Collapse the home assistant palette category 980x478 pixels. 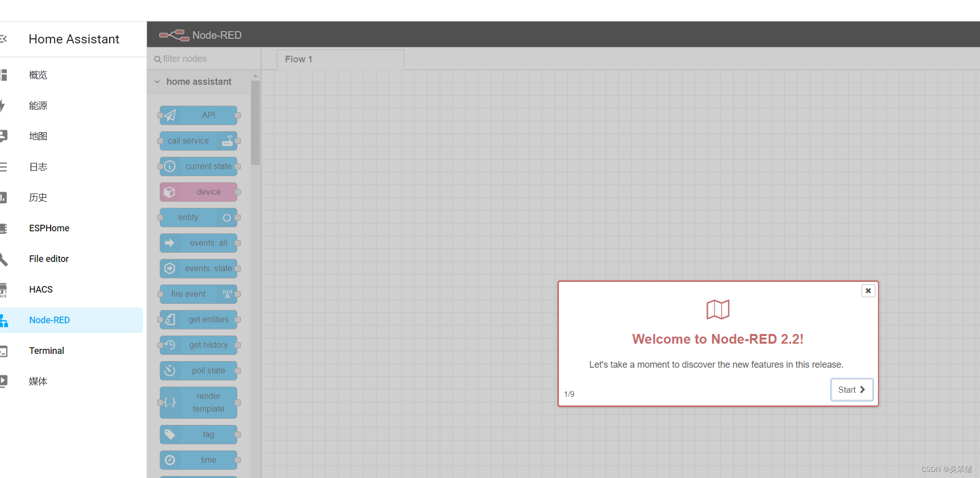(157, 82)
